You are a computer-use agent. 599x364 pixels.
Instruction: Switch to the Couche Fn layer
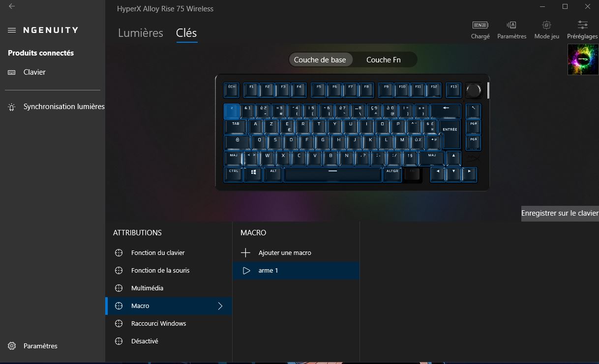384,60
